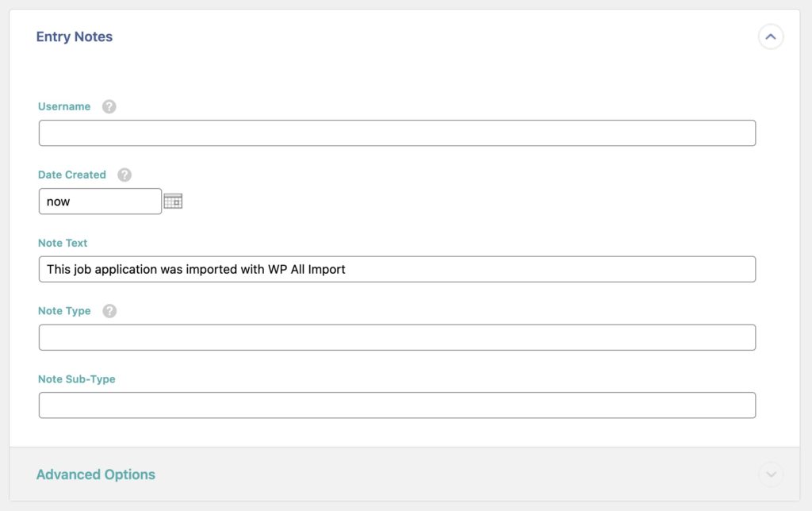The image size is (812, 511).
Task: Click the question mark icon beside Username
Action: click(x=109, y=106)
